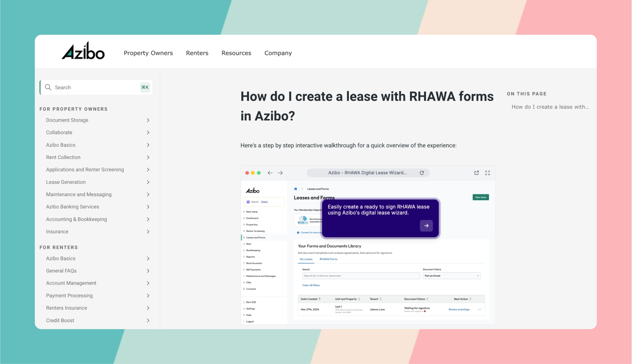The height and width of the screenshot is (364, 632).
Task: Click Logout in walkthrough sidebar
Action: click(x=250, y=321)
